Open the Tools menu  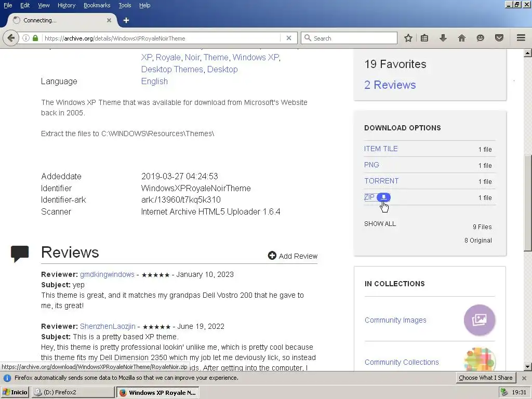(x=125, y=5)
